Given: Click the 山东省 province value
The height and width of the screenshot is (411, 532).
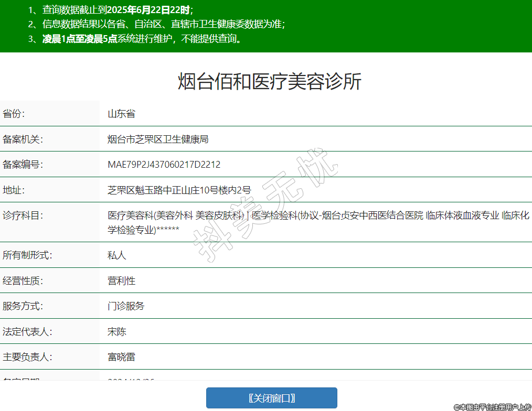Looking at the screenshot, I should 121,114.
